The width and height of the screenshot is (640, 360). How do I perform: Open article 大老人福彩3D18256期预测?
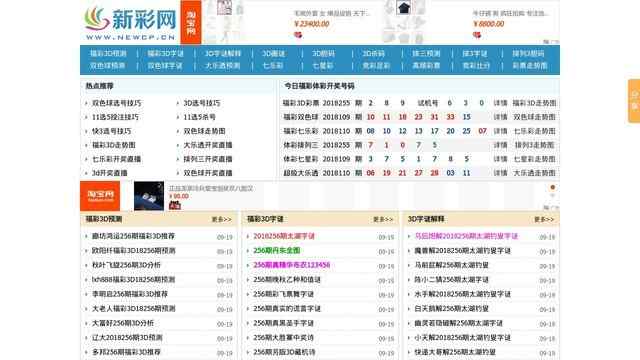click(x=133, y=309)
